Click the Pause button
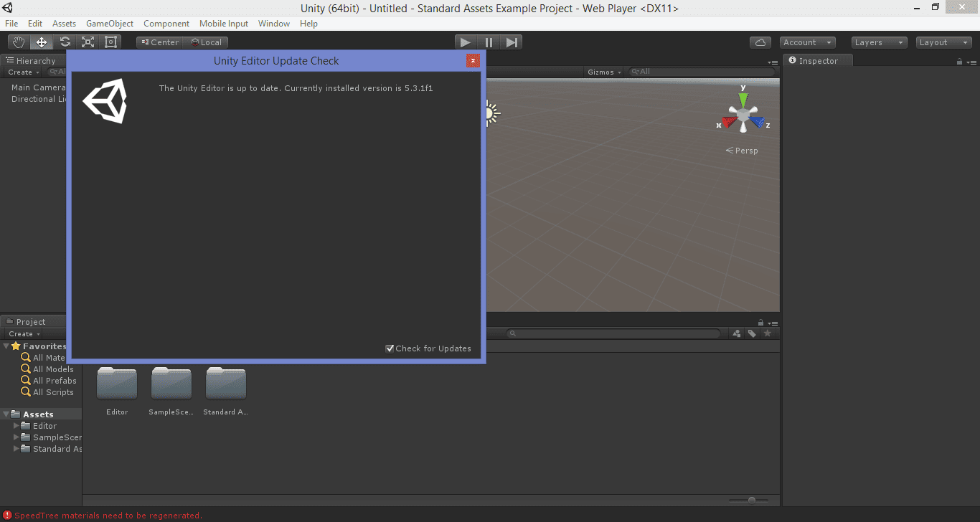Screen dimensions: 980x522 point(489,42)
